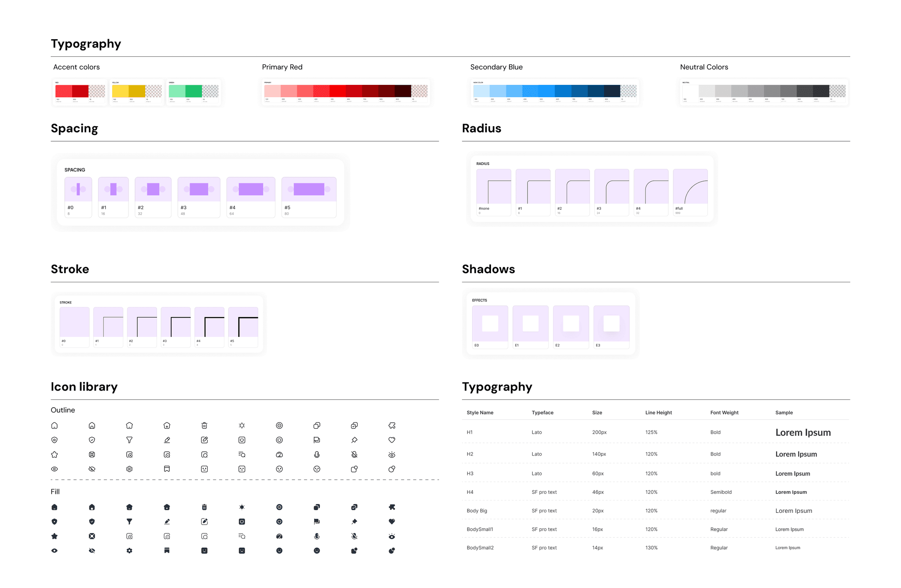901x588 pixels.
Task: Select the Accent yellow color palette
Action: 137,92
